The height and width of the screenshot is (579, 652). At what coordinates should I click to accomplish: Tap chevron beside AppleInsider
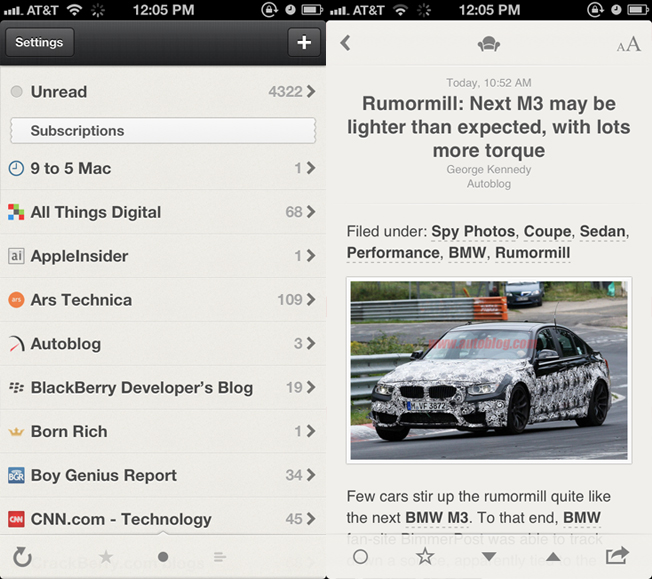click(x=311, y=256)
